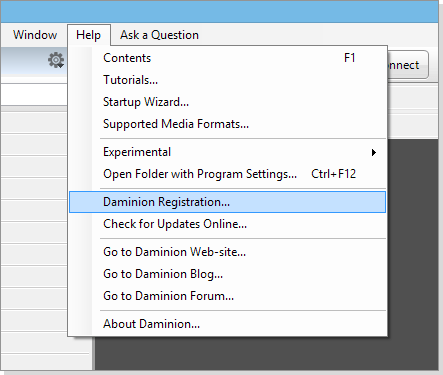Click the empty field below the gear
The image size is (443, 375).
(x=34, y=94)
